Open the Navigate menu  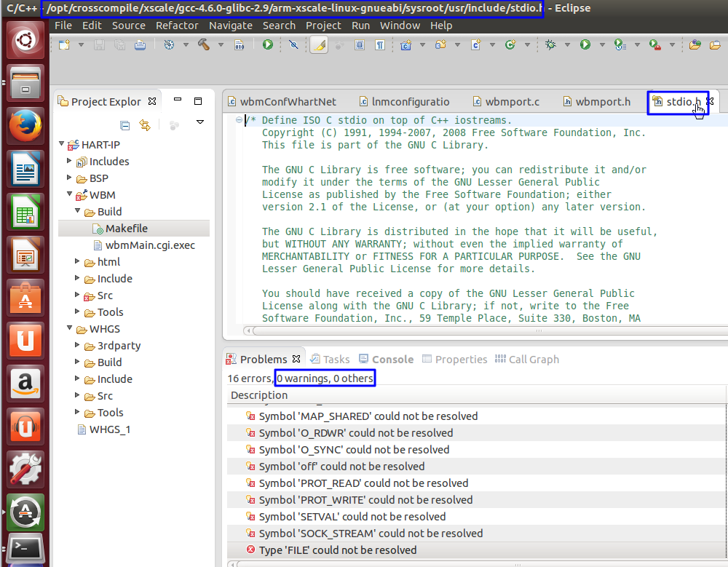click(x=231, y=25)
